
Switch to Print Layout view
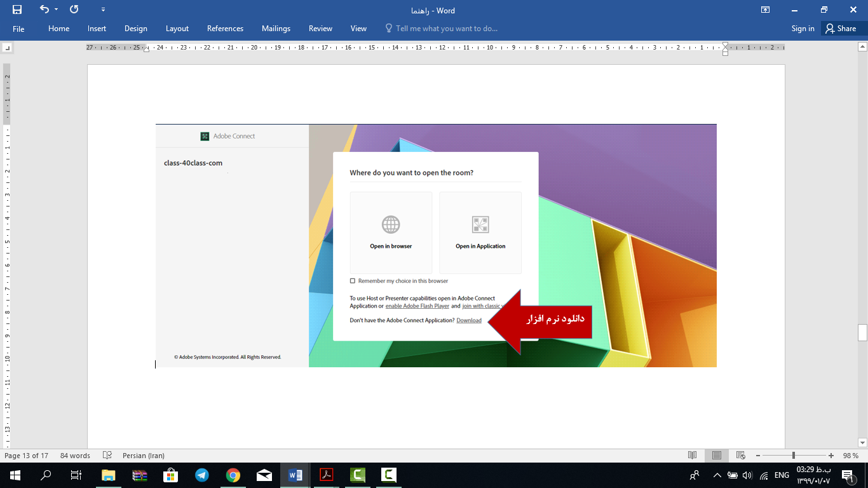716,456
